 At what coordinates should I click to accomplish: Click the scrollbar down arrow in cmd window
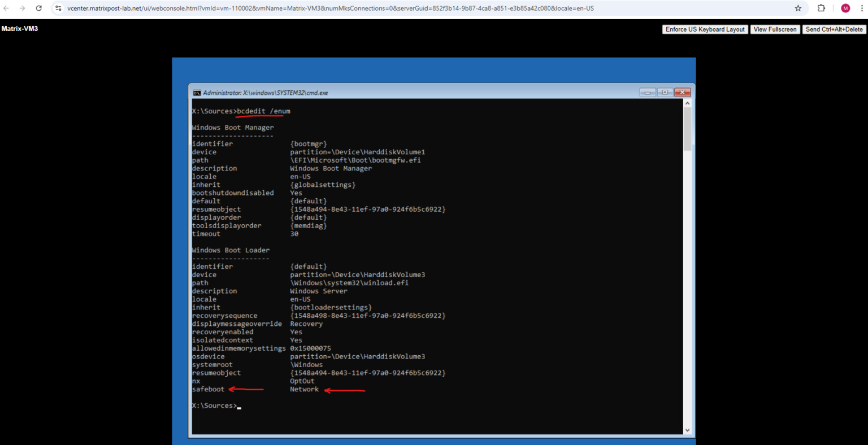point(687,430)
